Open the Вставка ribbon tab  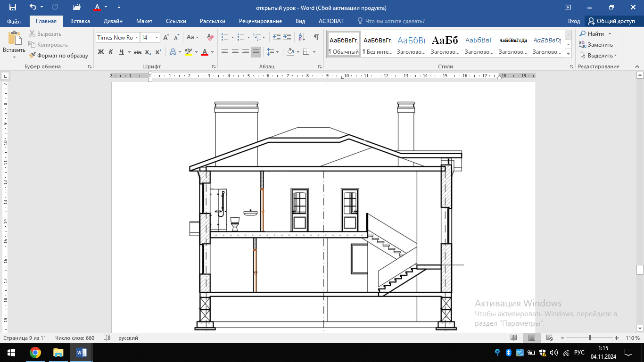[80, 21]
